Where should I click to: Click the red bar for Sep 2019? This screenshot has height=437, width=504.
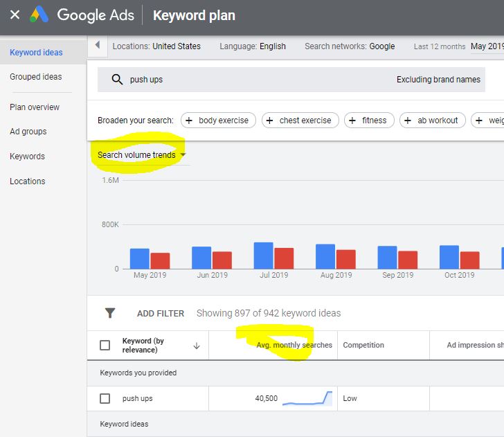[x=408, y=260]
